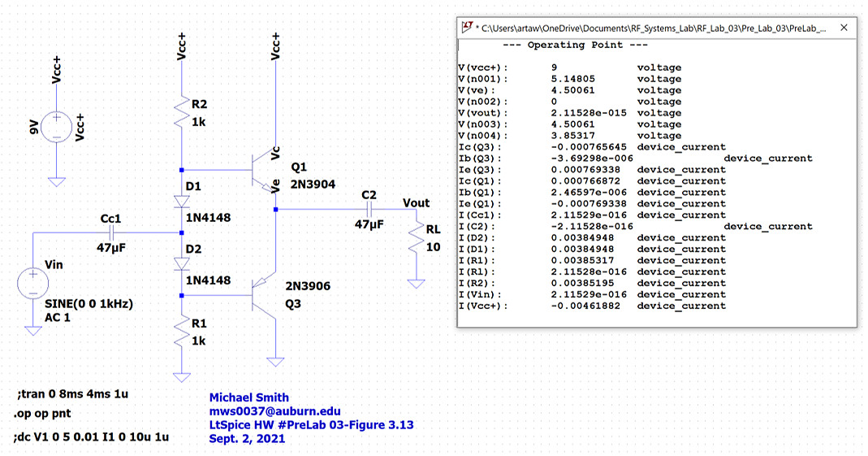Select the Ie(Q1) device current row

point(592,204)
